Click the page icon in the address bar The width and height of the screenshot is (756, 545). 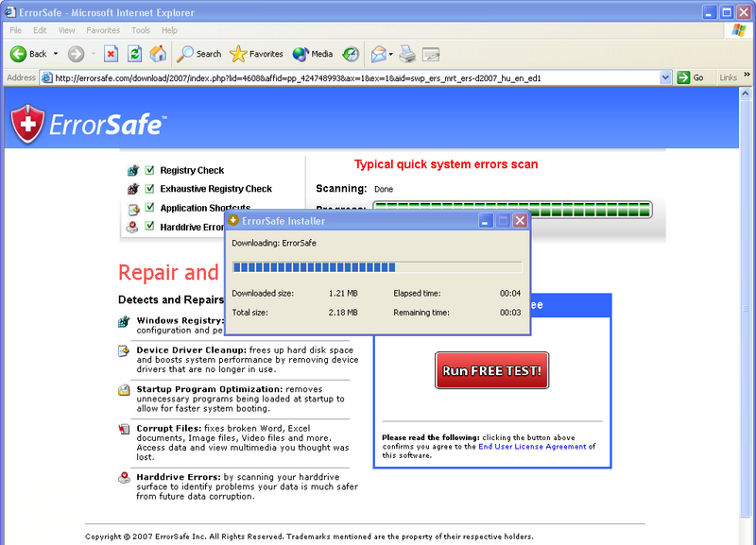click(x=46, y=77)
